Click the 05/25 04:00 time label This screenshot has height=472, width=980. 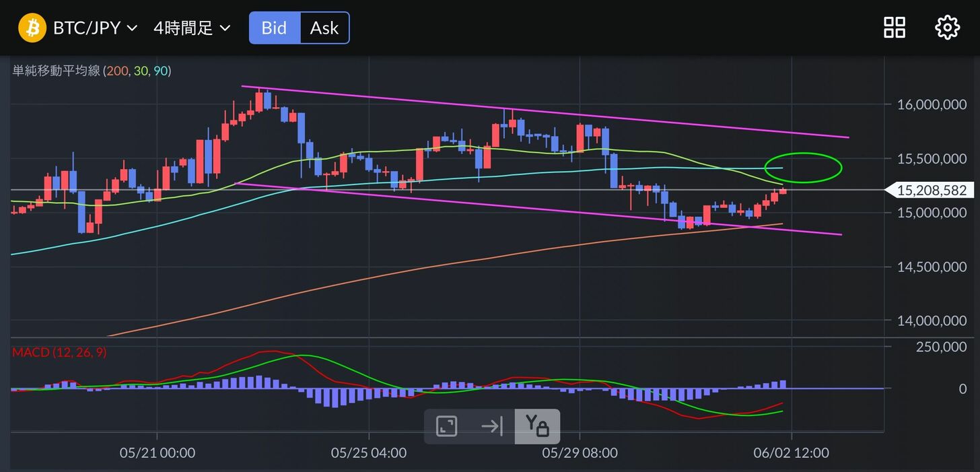tap(368, 453)
